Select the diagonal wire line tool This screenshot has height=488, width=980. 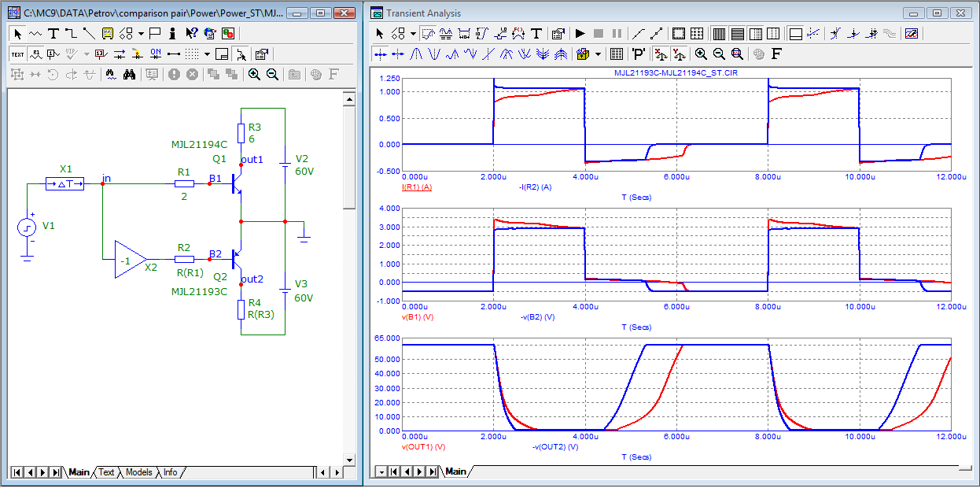(89, 35)
